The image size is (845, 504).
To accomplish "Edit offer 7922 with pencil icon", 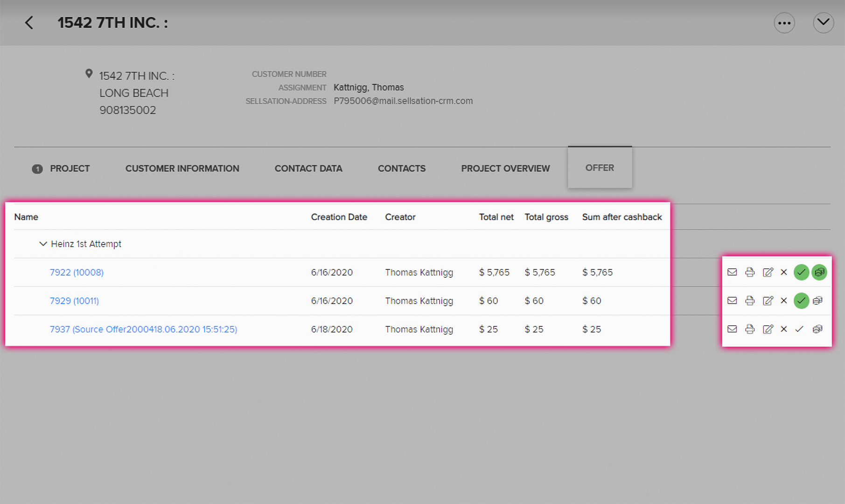I will tap(768, 272).
